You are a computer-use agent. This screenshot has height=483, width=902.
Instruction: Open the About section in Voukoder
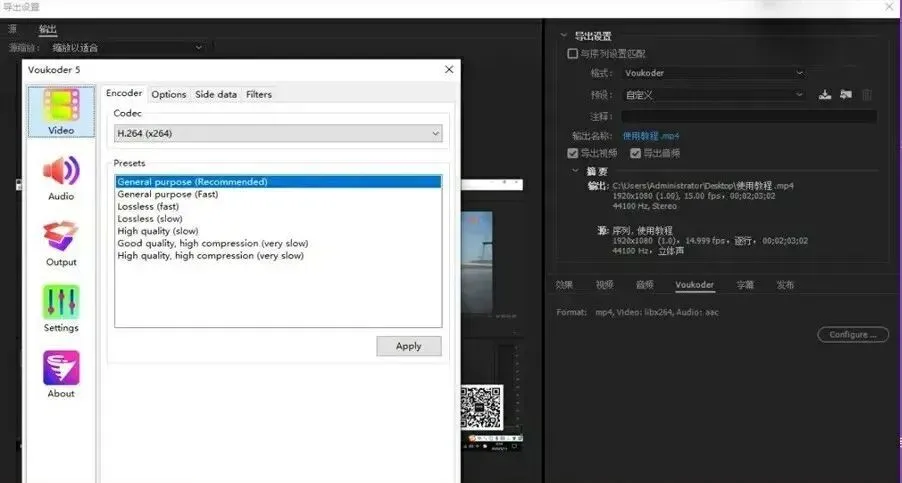point(61,375)
